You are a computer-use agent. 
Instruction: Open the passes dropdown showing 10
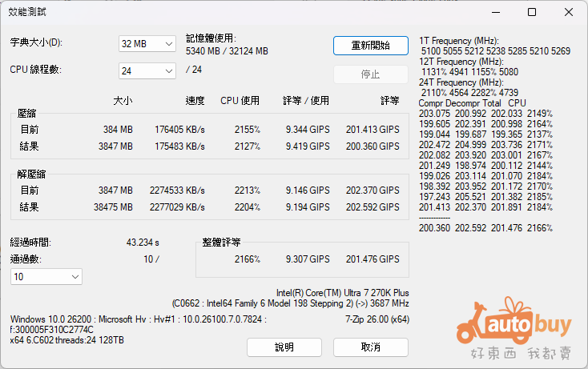click(x=46, y=276)
